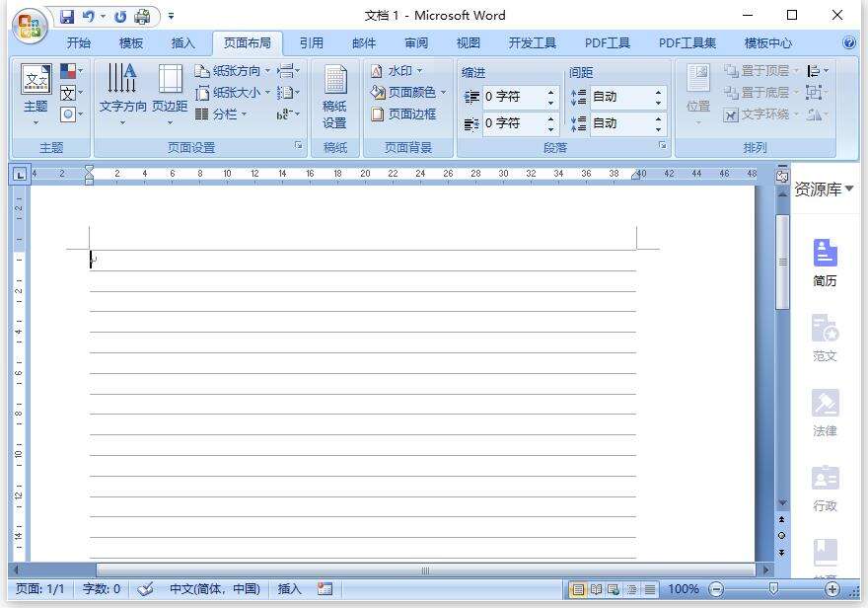Expand the 资源库 dropdown arrow
Viewport: 868px width, 608px height.
[x=848, y=189]
